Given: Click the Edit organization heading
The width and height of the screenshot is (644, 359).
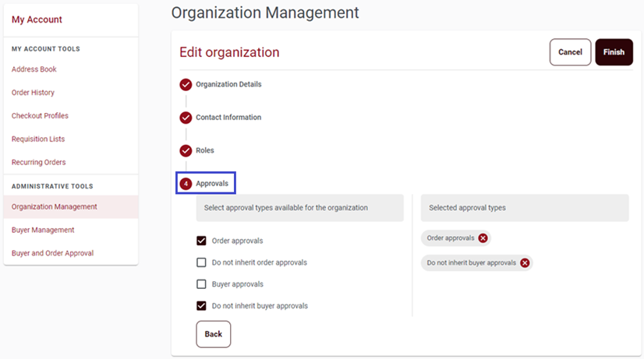Looking at the screenshot, I should [229, 52].
